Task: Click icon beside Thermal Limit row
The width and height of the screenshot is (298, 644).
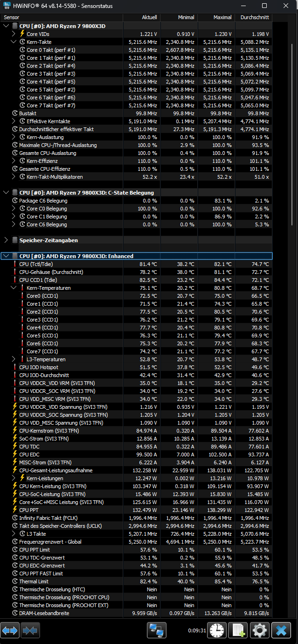Action: coord(15,581)
